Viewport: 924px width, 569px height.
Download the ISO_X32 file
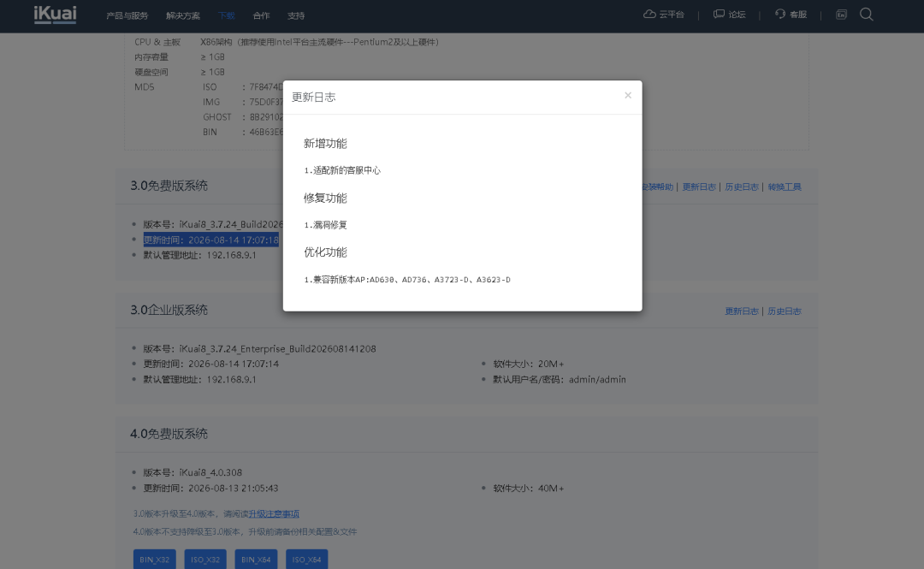(205, 560)
